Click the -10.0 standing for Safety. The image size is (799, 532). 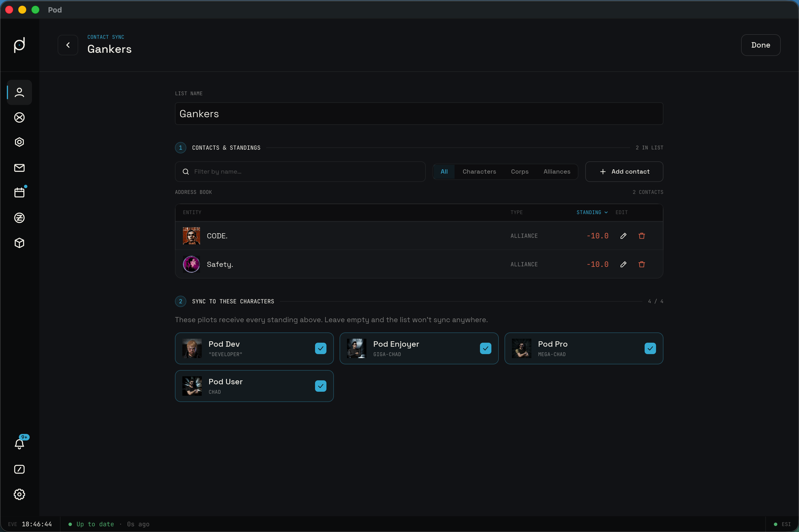598,264
